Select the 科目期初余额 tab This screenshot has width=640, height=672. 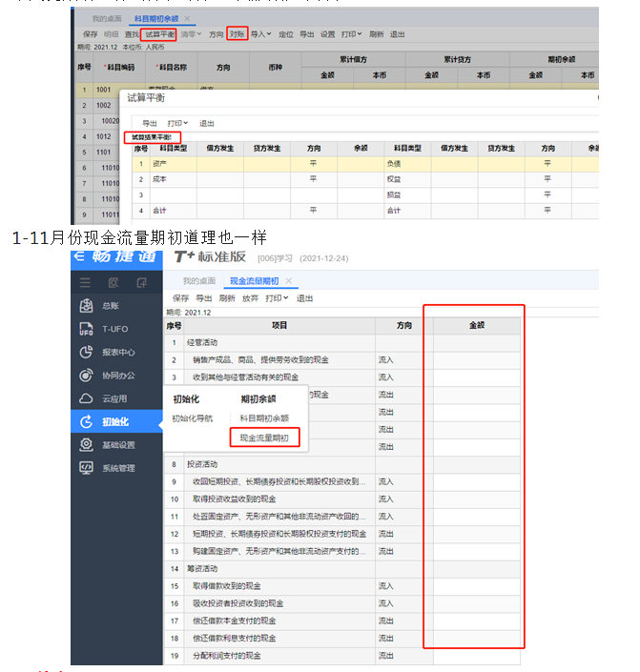(x=156, y=18)
